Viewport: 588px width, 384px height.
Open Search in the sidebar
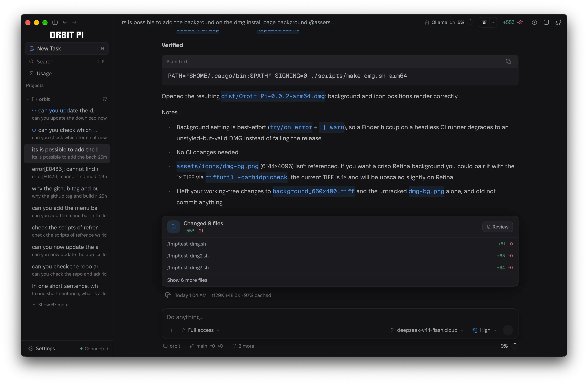coord(67,62)
